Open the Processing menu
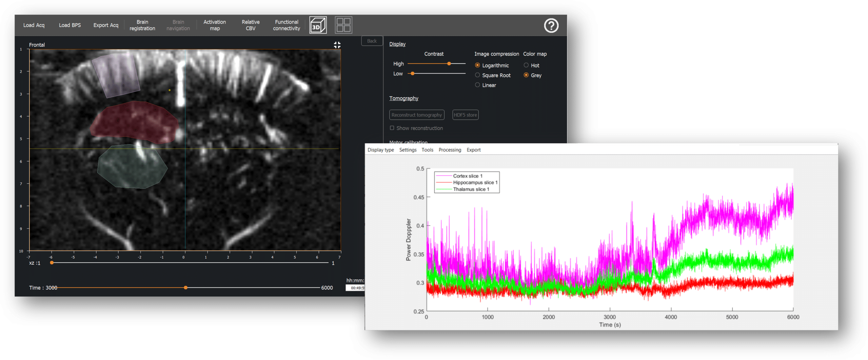The image size is (868, 360). pos(450,150)
